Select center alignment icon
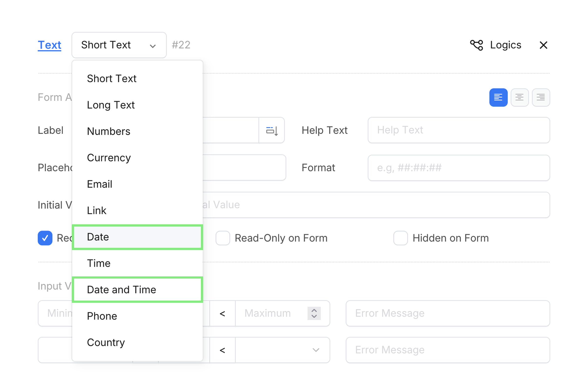This screenshot has height=379, width=588. 519,97
